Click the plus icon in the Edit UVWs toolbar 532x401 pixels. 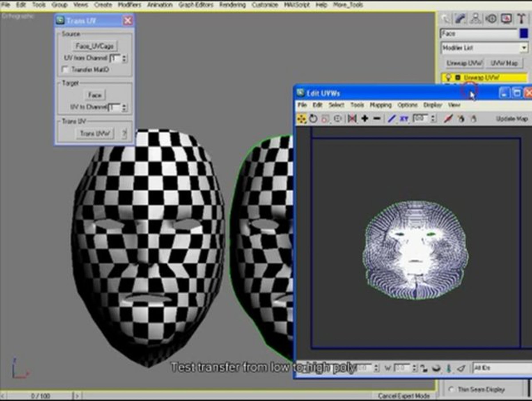click(x=365, y=119)
